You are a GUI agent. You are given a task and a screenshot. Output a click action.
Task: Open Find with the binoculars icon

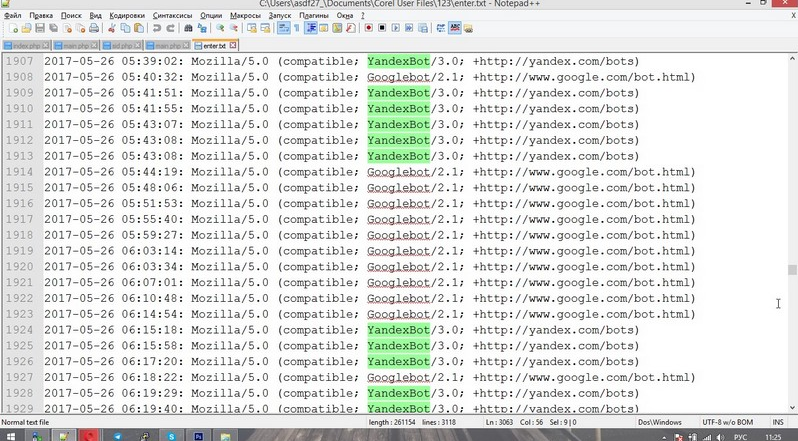click(x=188, y=29)
